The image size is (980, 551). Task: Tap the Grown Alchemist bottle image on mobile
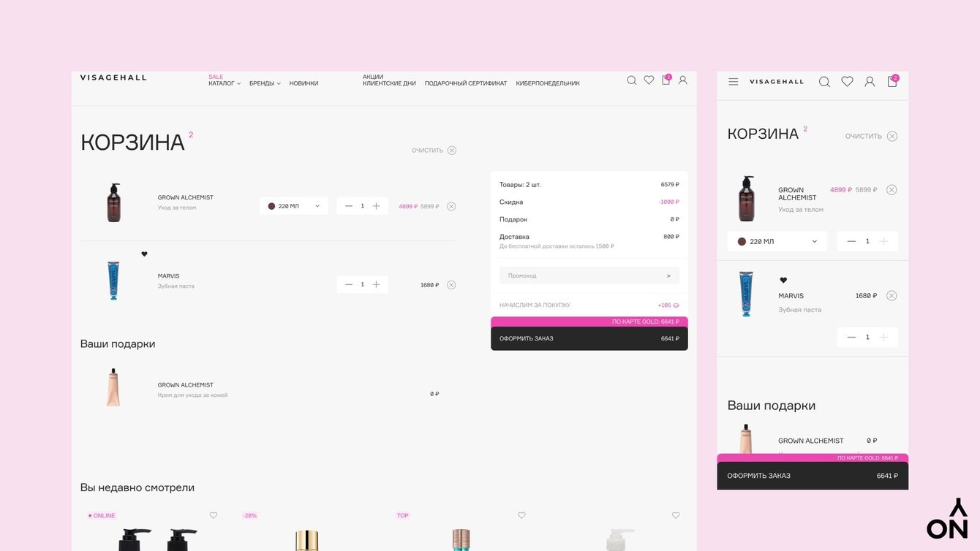coord(746,199)
